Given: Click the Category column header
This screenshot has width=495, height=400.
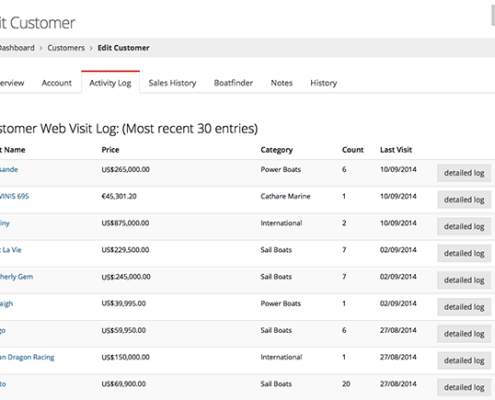Looking at the screenshot, I should point(276,150).
